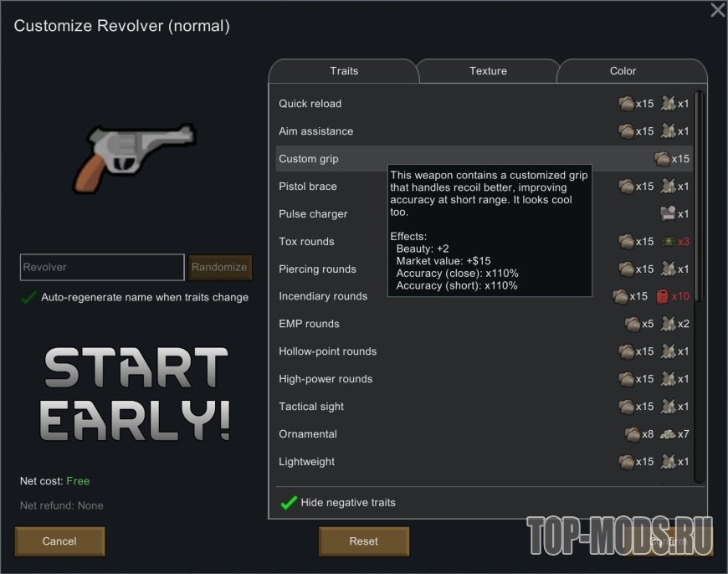Switch to the Texture tab

point(488,71)
